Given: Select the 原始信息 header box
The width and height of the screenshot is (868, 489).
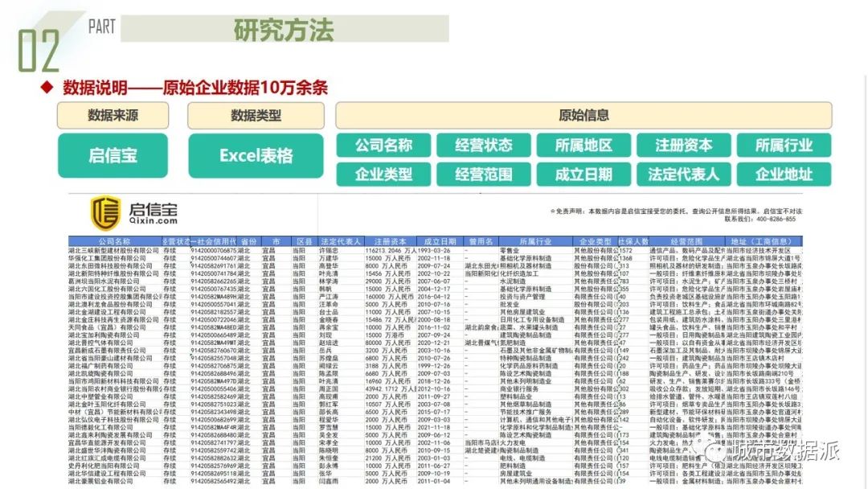Looking at the screenshot, I should (x=583, y=115).
